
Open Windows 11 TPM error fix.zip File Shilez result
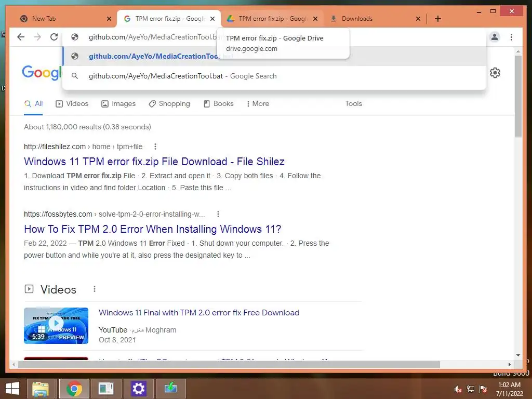click(x=154, y=162)
